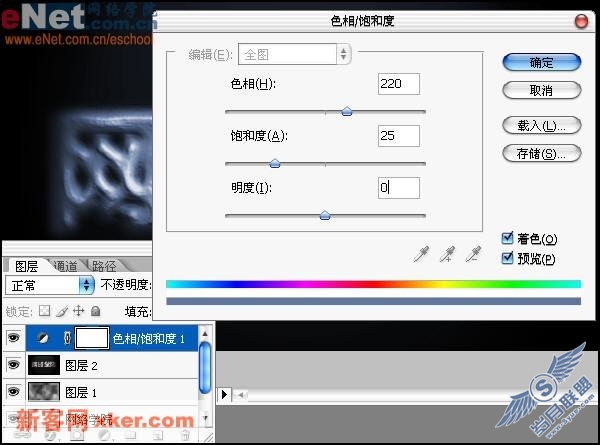This screenshot has height=445, width=600.
Task: Pick the plain eyedropper tool
Action: [x=421, y=254]
